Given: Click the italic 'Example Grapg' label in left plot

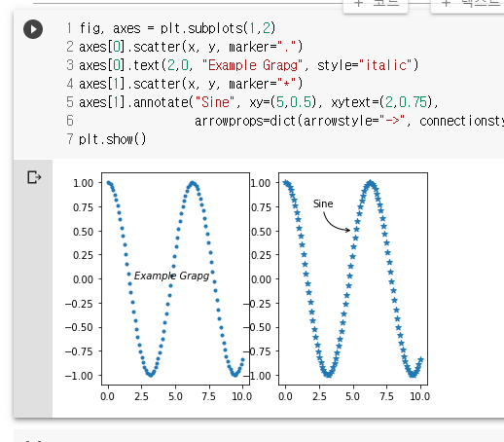Looking at the screenshot, I should (x=171, y=276).
